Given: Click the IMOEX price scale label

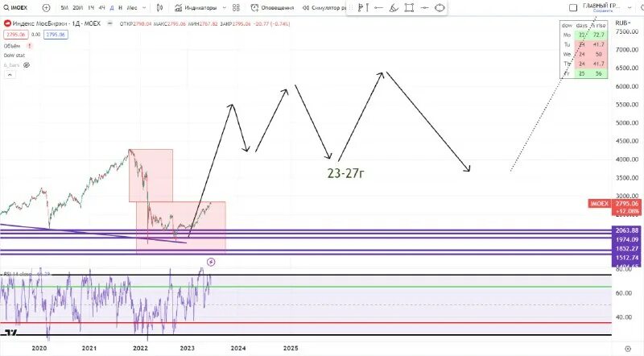Looking at the screenshot, I should point(599,204).
